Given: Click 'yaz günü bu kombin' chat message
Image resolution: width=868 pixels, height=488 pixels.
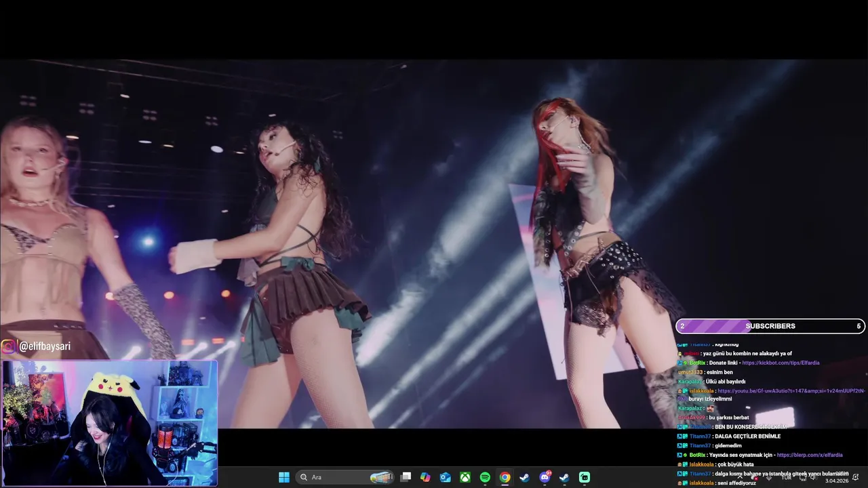Looking at the screenshot, I should pyautogui.click(x=747, y=354).
